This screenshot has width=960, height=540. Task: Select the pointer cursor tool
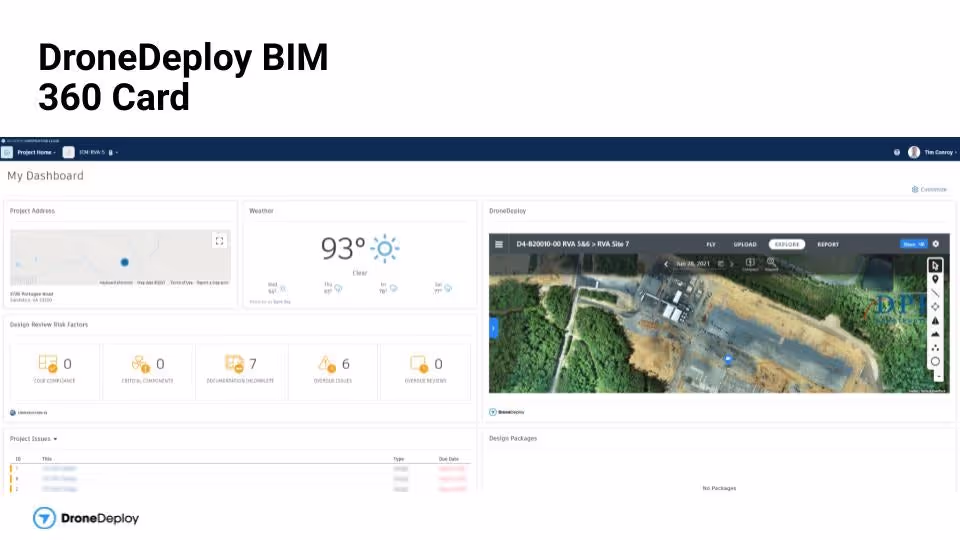click(x=935, y=266)
